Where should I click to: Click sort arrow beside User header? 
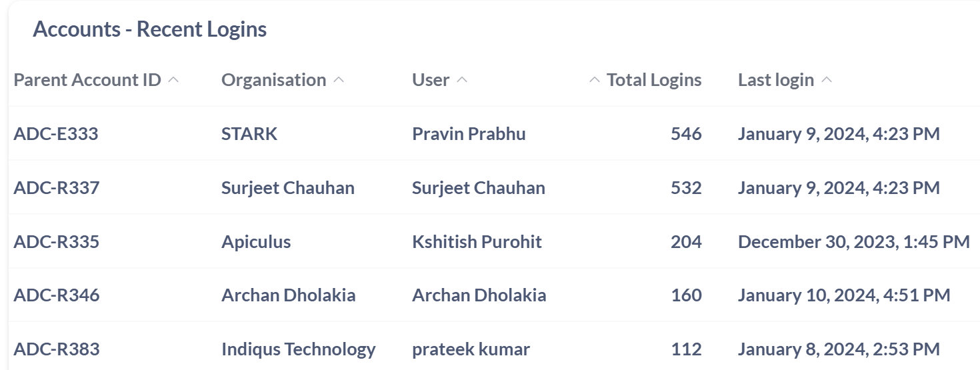click(462, 80)
